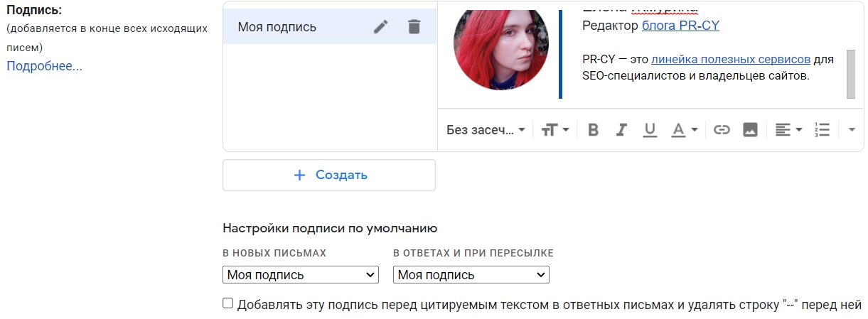
Task: Apply numbered list to signature text
Action: point(822,130)
